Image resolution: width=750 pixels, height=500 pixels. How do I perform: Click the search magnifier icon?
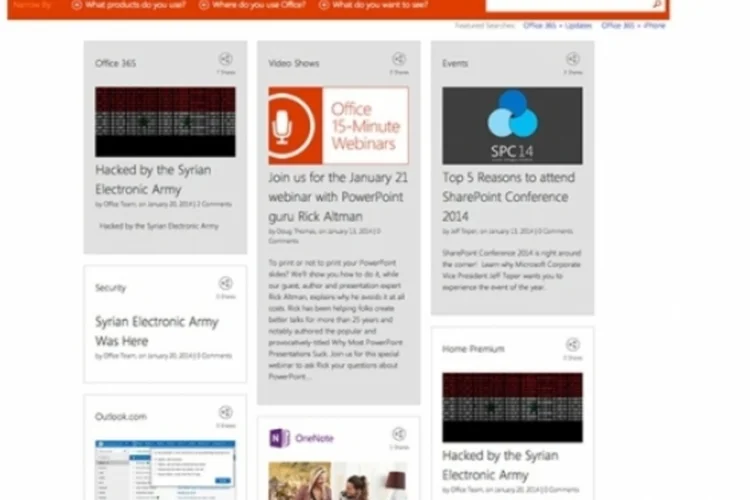click(658, 4)
